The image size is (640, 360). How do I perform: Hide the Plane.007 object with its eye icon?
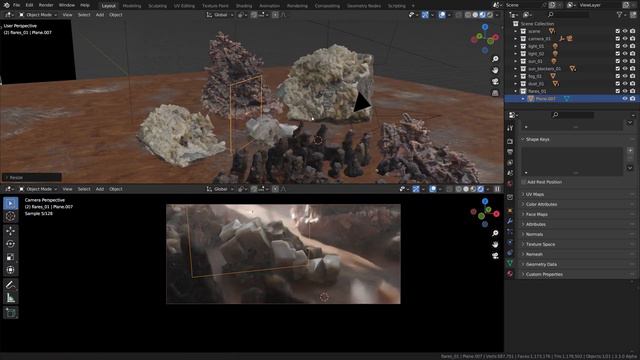(x=625, y=99)
